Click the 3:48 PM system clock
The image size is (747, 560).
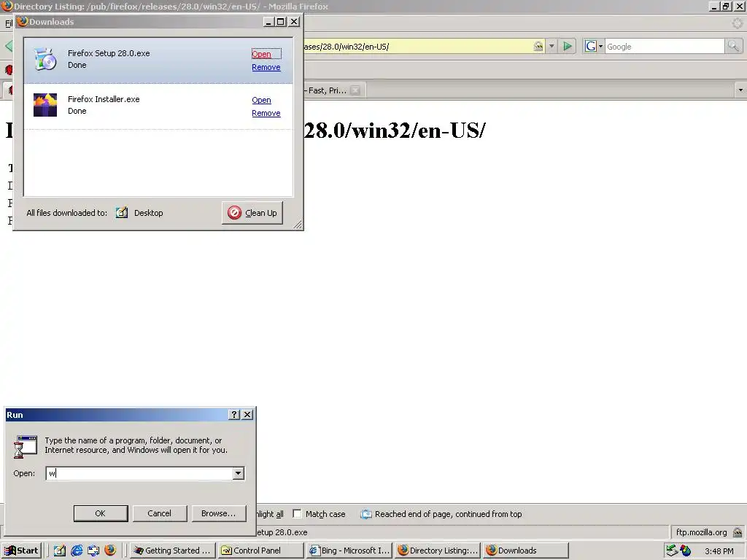(719, 551)
